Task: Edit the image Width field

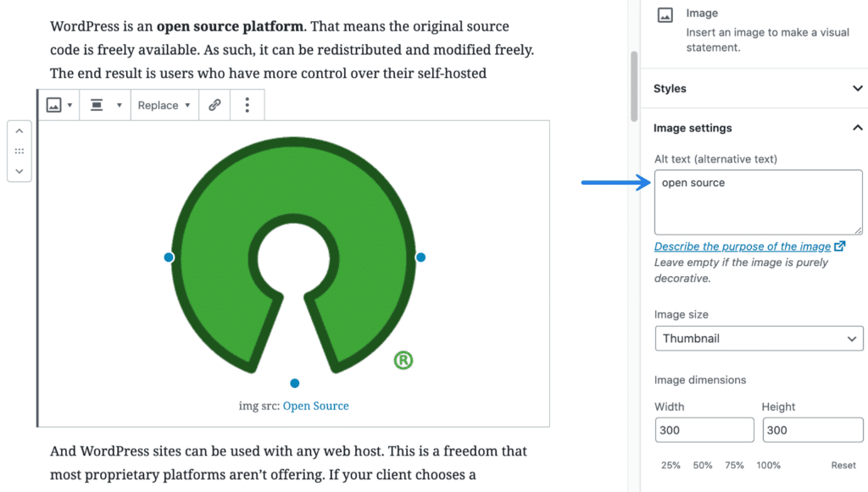Action: [704, 430]
